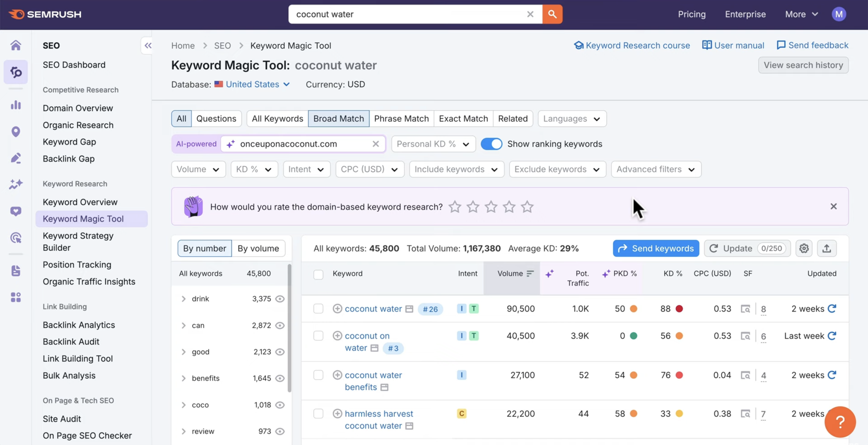
Task: Select the Related tab
Action: [513, 119]
